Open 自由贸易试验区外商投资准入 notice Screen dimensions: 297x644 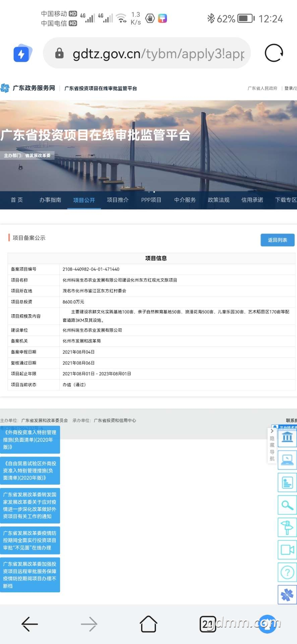(x=30, y=471)
